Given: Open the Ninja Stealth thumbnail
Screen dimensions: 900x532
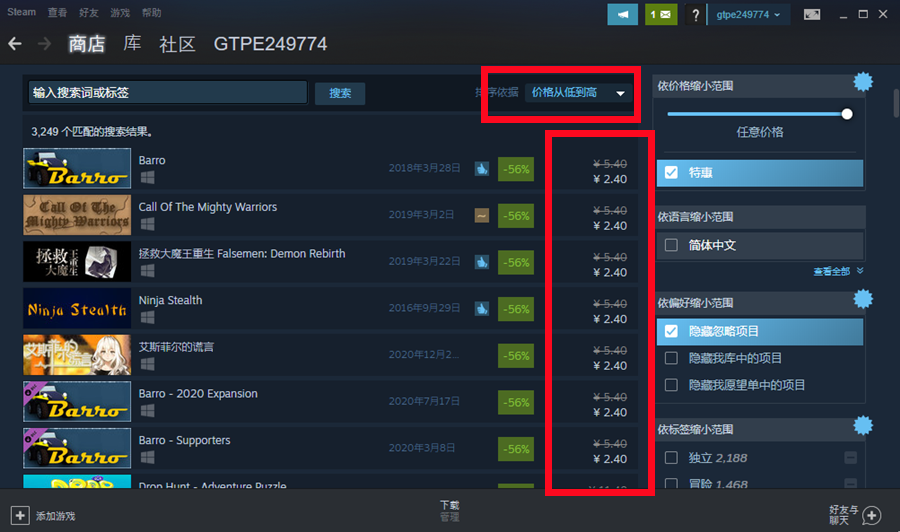Looking at the screenshot, I should click(77, 309).
